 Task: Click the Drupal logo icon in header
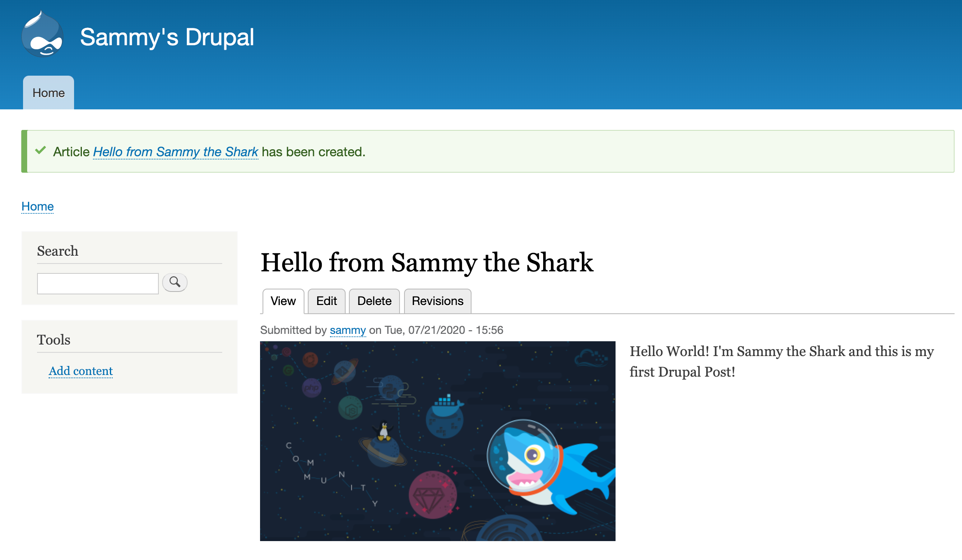(43, 34)
